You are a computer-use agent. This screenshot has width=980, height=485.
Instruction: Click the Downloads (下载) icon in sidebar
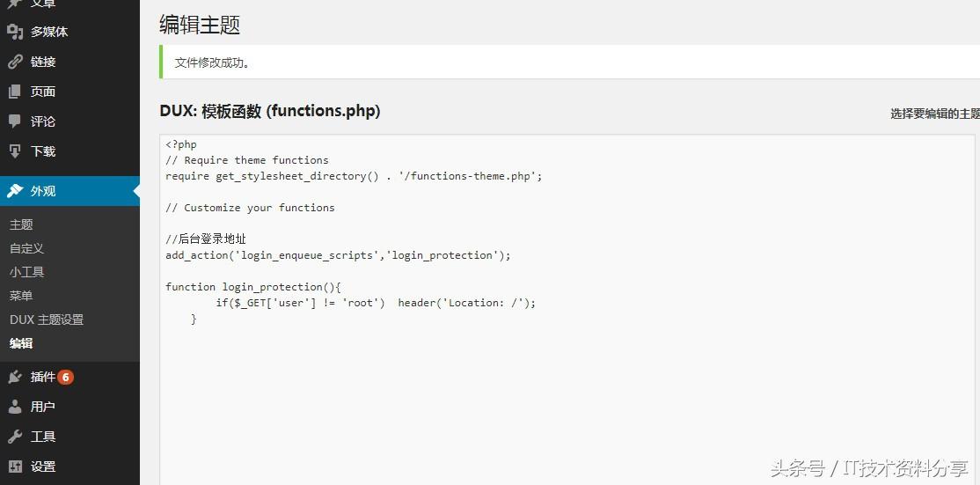click(15, 151)
